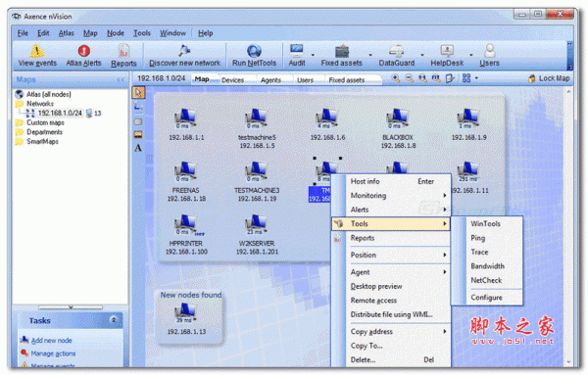The image size is (588, 375).
Task: Open View events toolbar icon
Action: click(x=37, y=51)
